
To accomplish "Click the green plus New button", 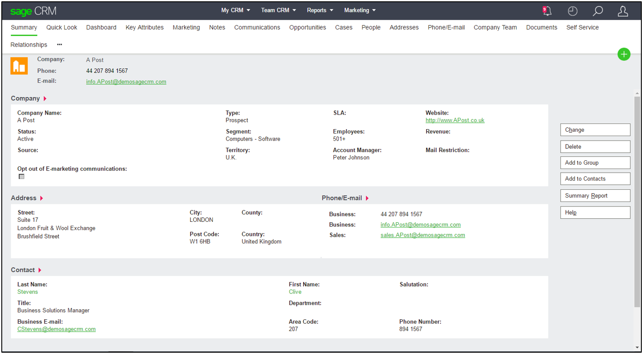I will coord(624,54).
